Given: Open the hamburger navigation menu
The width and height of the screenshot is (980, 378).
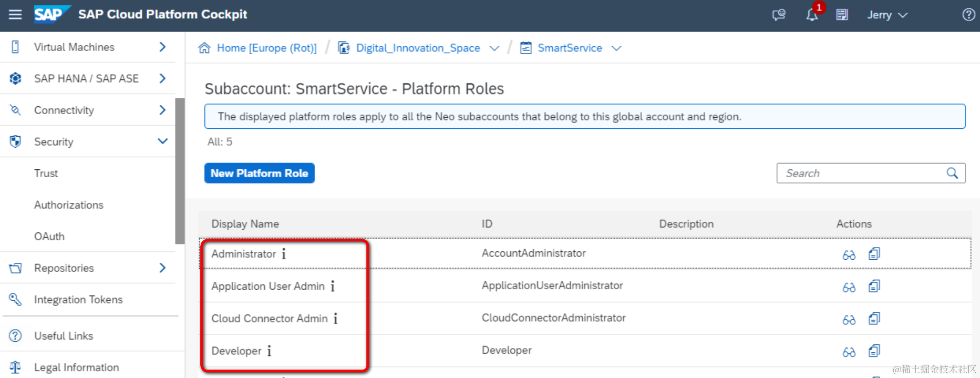Looking at the screenshot, I should pyautogui.click(x=15, y=15).
